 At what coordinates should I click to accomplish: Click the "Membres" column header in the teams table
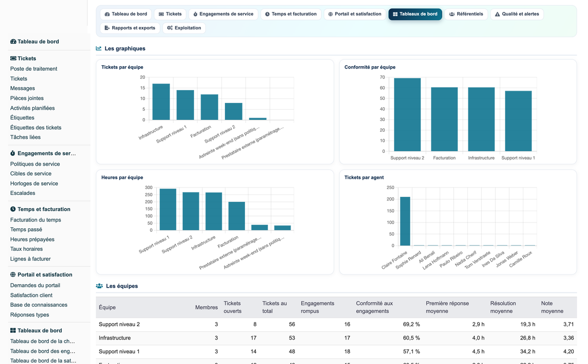coord(206,307)
